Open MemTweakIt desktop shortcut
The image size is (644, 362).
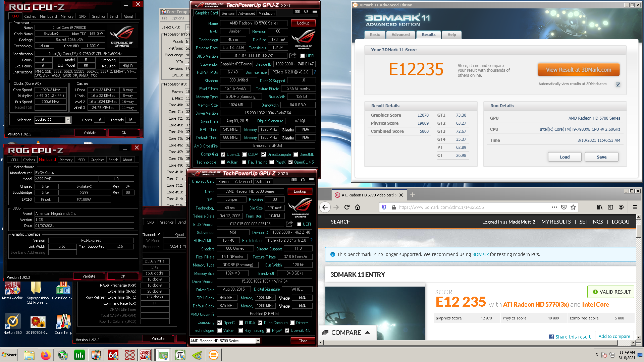12,291
